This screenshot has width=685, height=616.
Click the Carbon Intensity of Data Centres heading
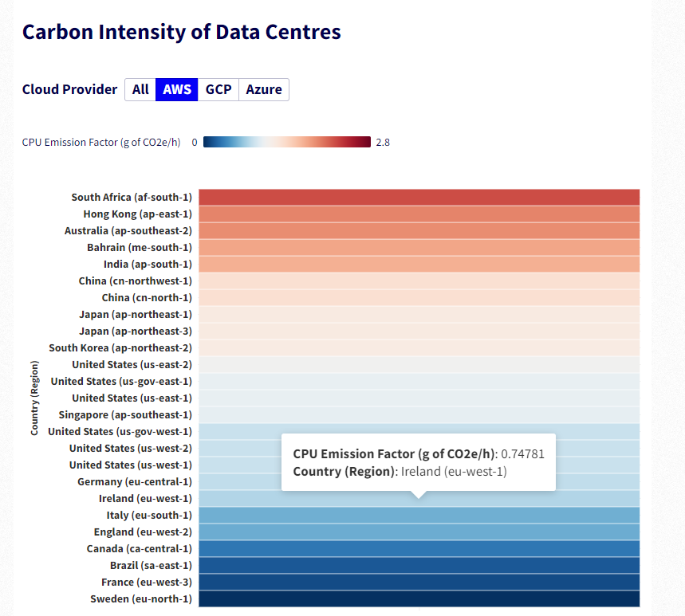tap(181, 32)
